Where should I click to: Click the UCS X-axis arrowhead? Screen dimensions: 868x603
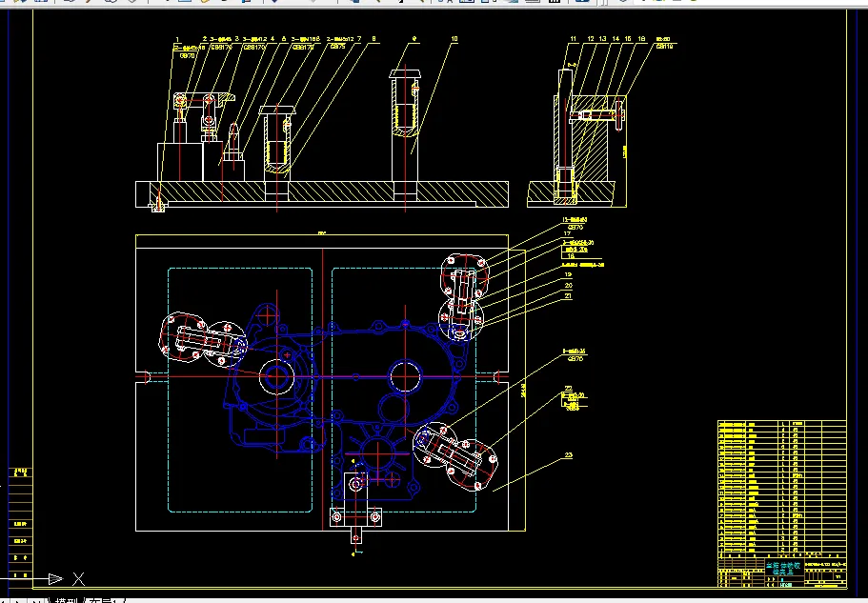55,579
